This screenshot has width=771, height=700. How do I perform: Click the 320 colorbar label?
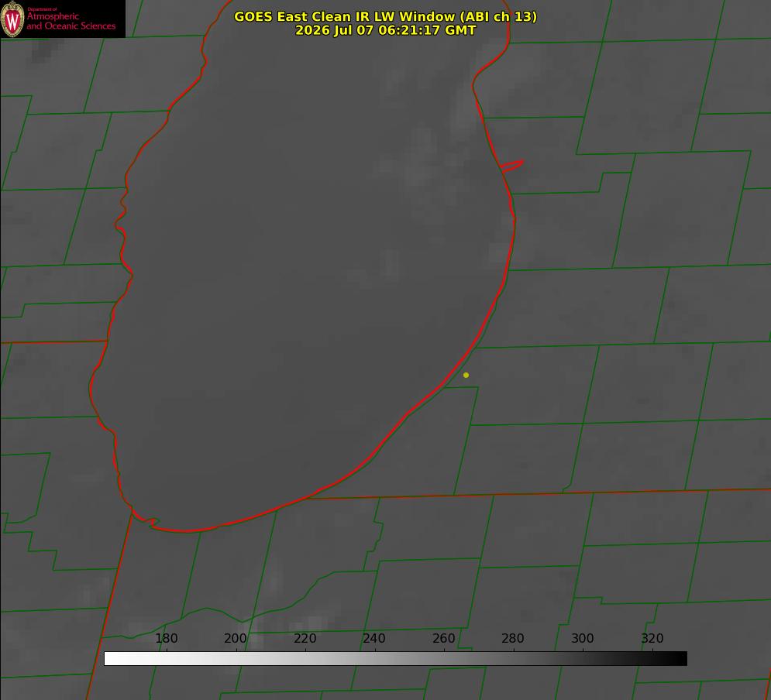(652, 638)
